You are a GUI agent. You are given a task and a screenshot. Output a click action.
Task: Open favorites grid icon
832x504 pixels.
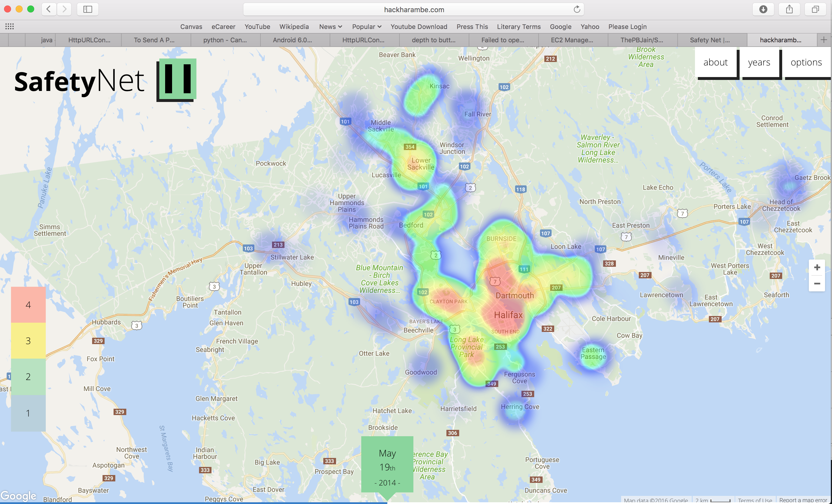pyautogui.click(x=10, y=27)
